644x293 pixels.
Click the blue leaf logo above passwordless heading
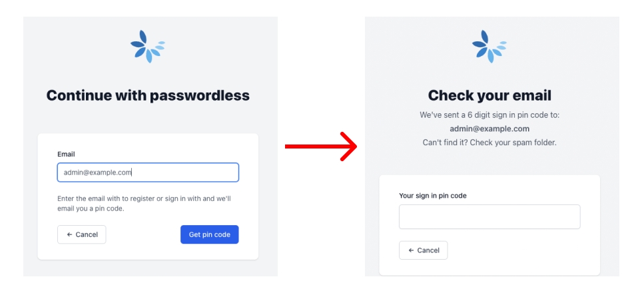coord(147,47)
